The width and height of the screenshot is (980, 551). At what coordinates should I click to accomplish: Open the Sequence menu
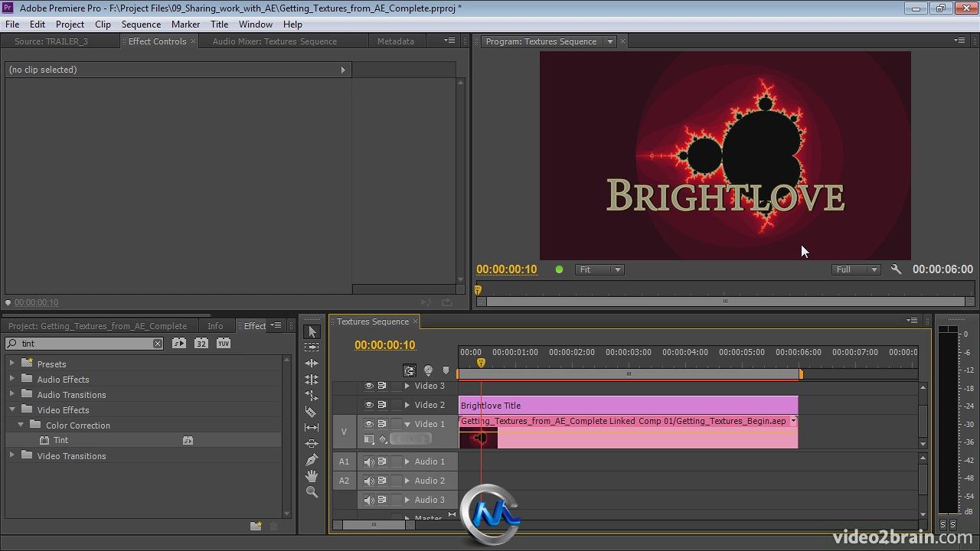pyautogui.click(x=141, y=24)
